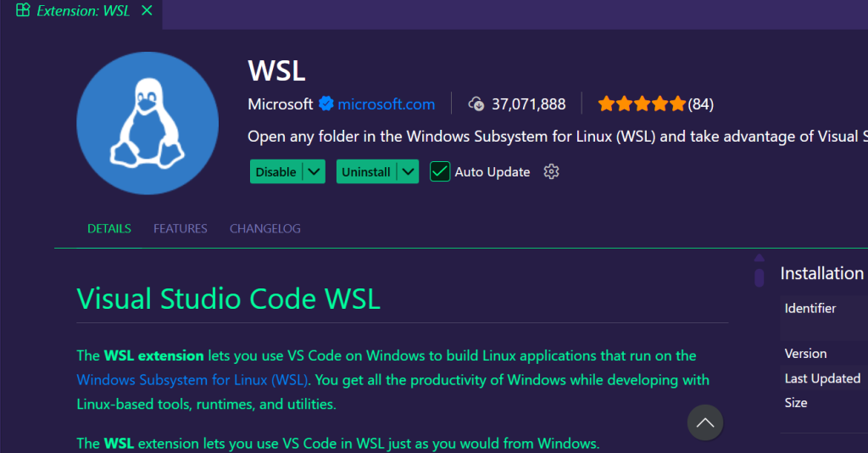This screenshot has width=868, height=453.
Task: Open the CHANGELOG tab
Action: click(x=265, y=229)
